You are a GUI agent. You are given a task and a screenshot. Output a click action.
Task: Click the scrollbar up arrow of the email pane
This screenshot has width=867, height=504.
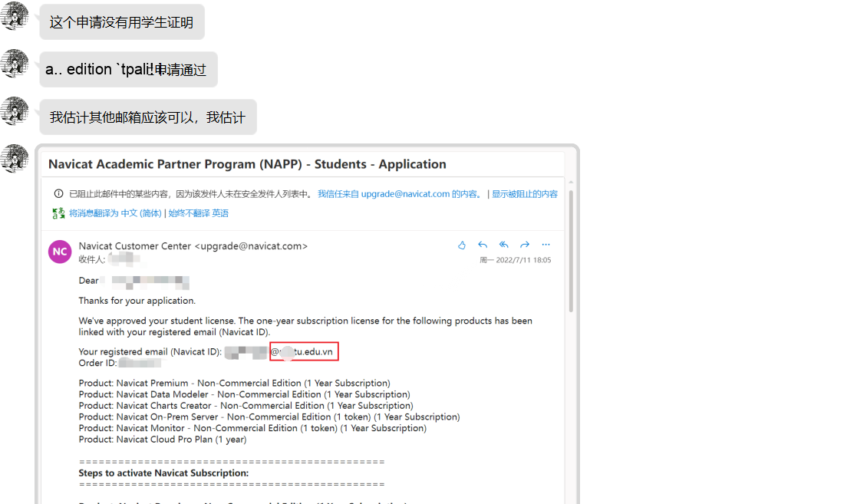pos(571,182)
